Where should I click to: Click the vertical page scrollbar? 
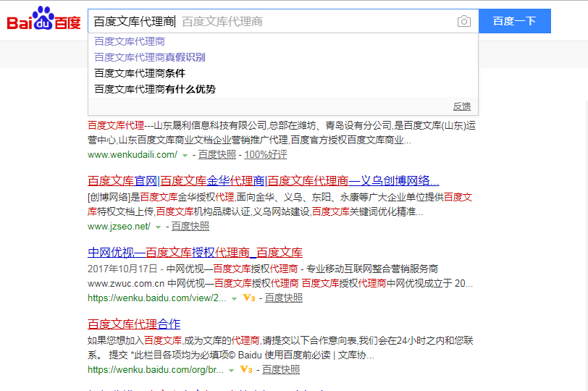(x=585, y=244)
